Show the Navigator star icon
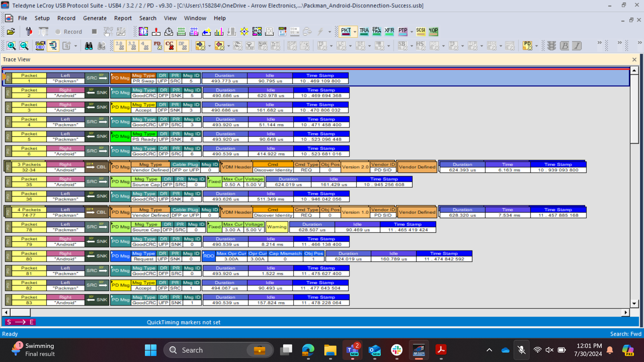 pos(244,32)
